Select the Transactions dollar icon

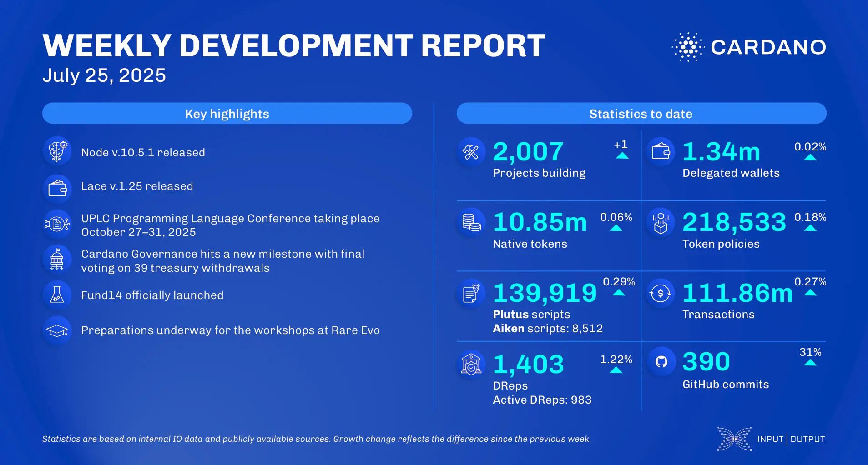pyautogui.click(x=661, y=293)
